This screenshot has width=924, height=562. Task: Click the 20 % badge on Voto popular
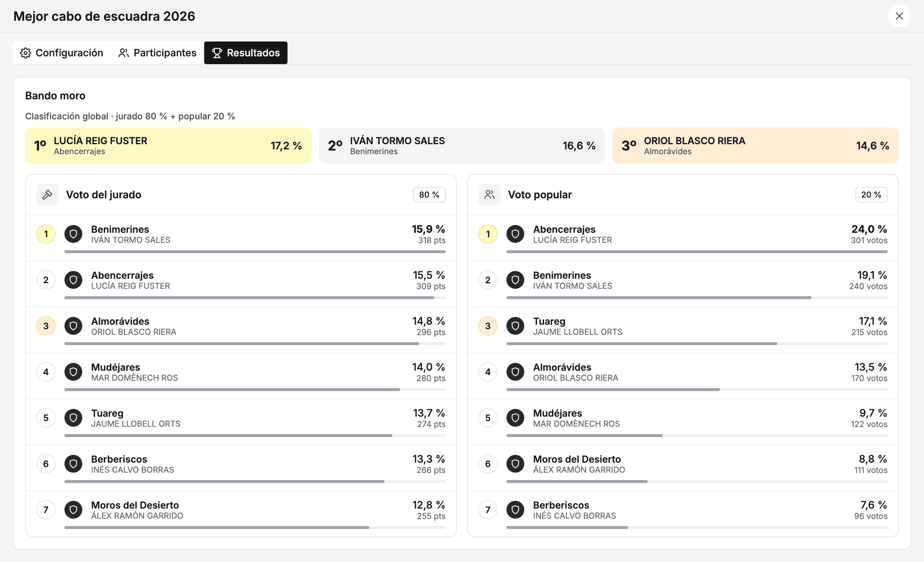point(871,195)
